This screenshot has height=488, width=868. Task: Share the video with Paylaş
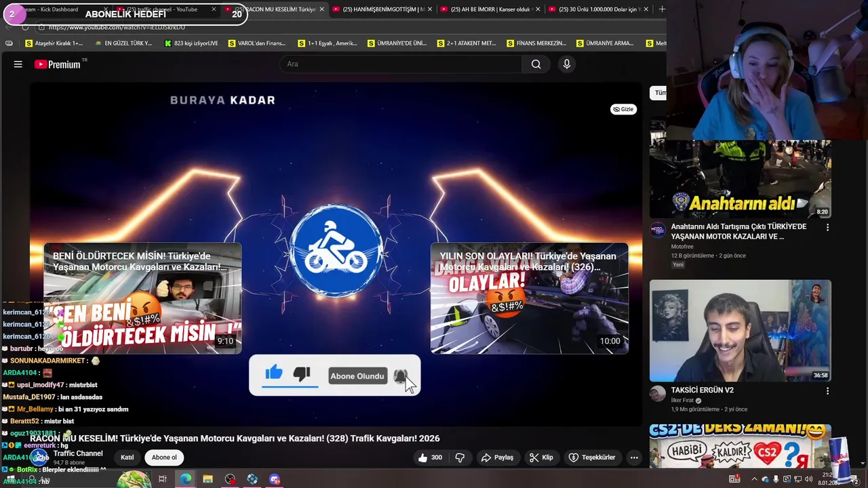497,457
